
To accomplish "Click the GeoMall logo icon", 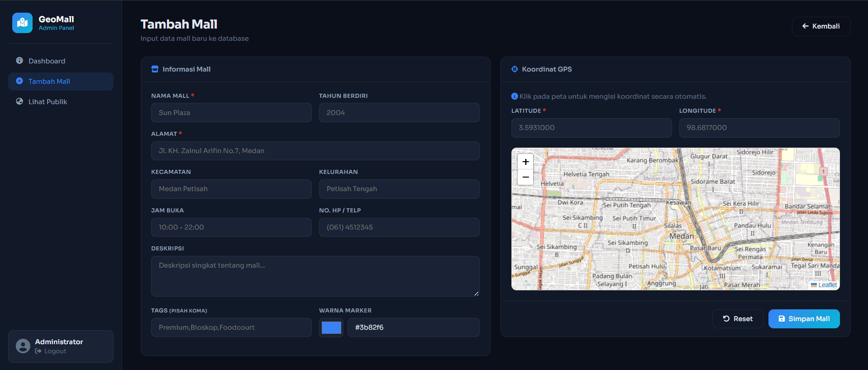I will tap(22, 23).
